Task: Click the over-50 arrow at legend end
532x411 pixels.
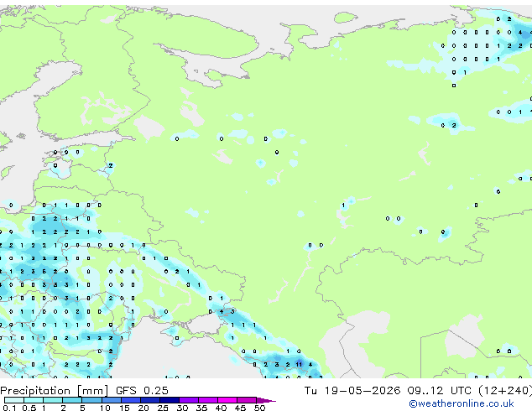Action: (266, 400)
